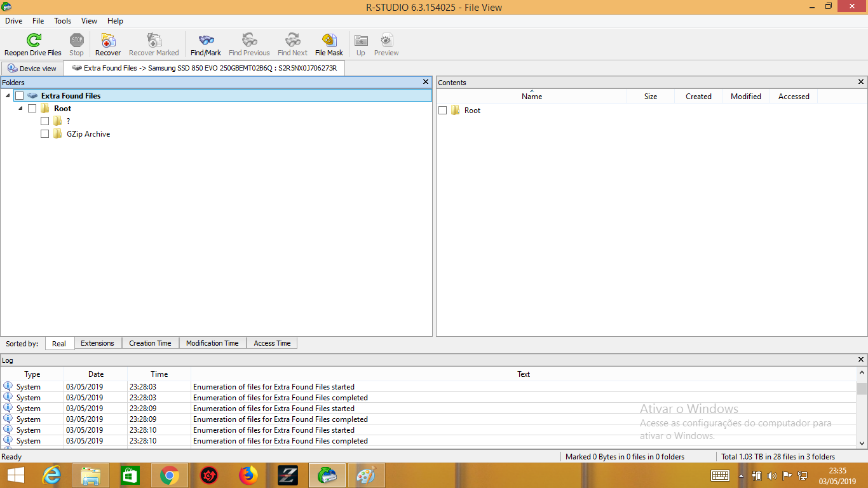The width and height of the screenshot is (868, 488).
Task: Click the Preview toolbar icon
Action: pyautogui.click(x=386, y=41)
